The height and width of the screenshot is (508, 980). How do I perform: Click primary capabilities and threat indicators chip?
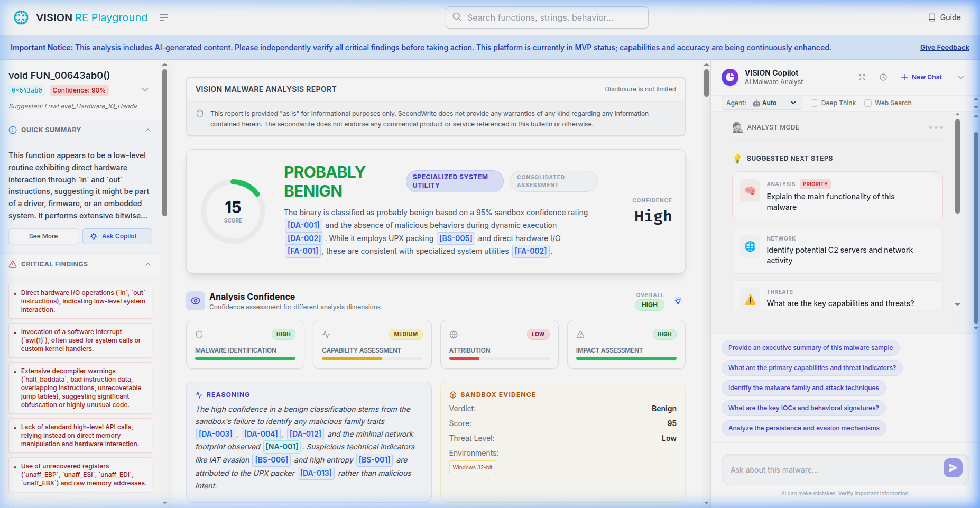pyautogui.click(x=812, y=368)
